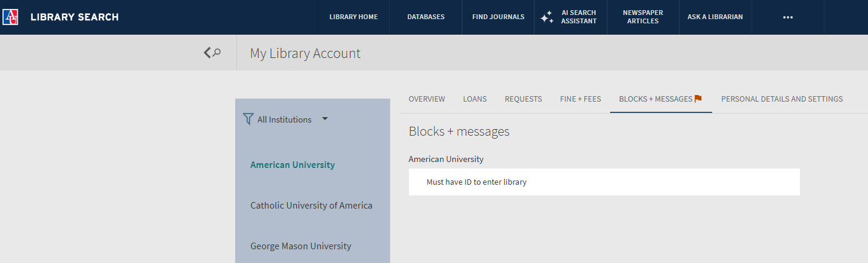This screenshot has width=868, height=263.
Task: Open Newspaper Articles link
Action: tap(642, 17)
